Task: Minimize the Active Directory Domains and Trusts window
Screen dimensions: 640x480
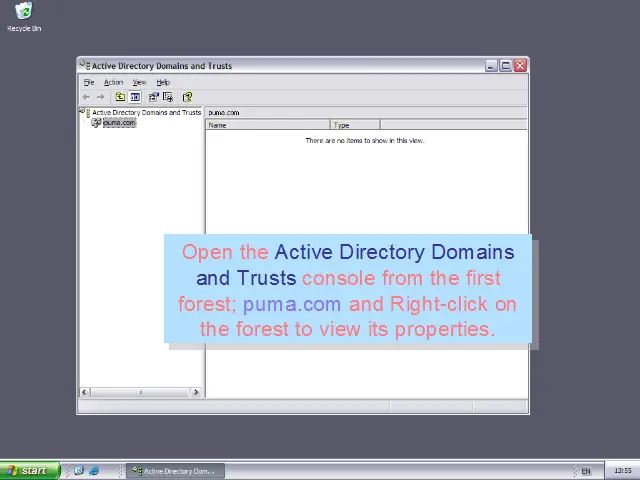Action: [491, 65]
